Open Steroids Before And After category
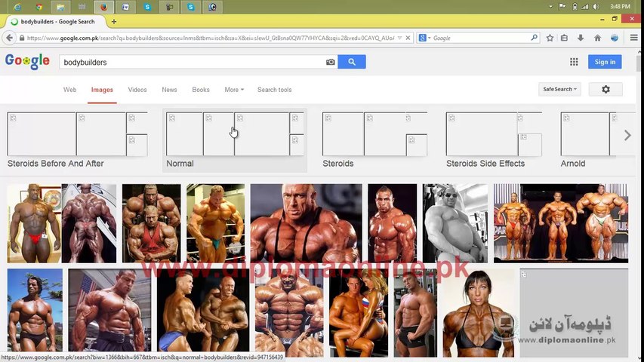 pyautogui.click(x=77, y=140)
